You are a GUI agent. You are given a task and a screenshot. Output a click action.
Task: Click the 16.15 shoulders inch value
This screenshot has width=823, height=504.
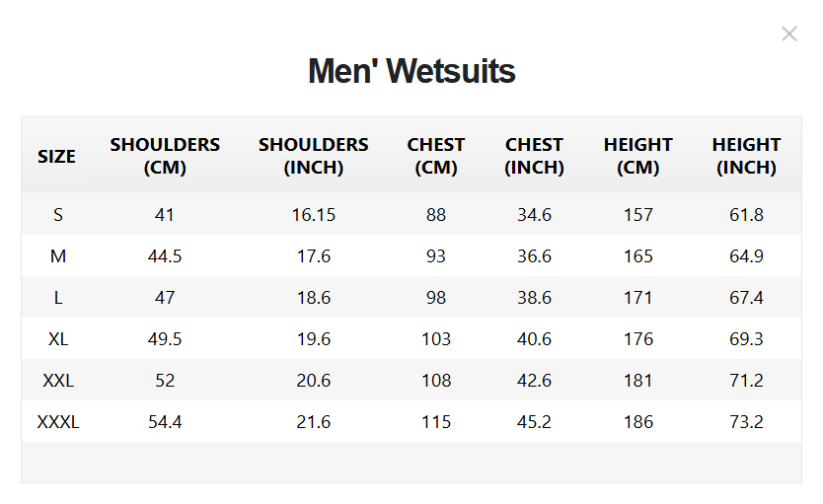[x=313, y=215]
